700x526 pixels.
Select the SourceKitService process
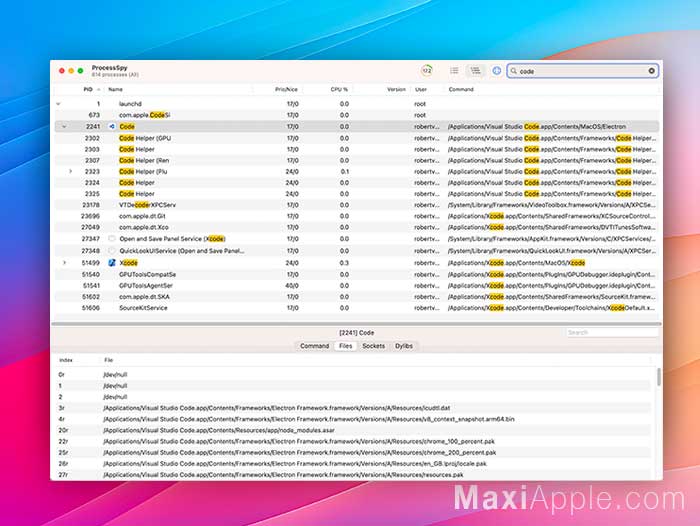(356, 308)
